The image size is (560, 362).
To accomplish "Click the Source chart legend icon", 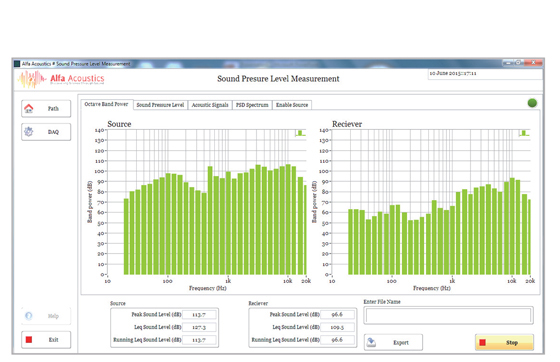I will [x=300, y=133].
